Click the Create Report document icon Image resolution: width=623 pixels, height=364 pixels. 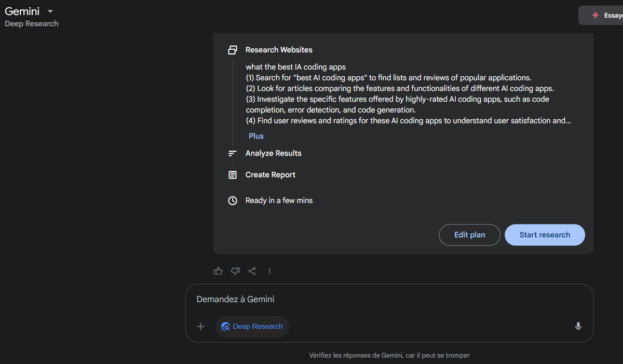coord(233,175)
